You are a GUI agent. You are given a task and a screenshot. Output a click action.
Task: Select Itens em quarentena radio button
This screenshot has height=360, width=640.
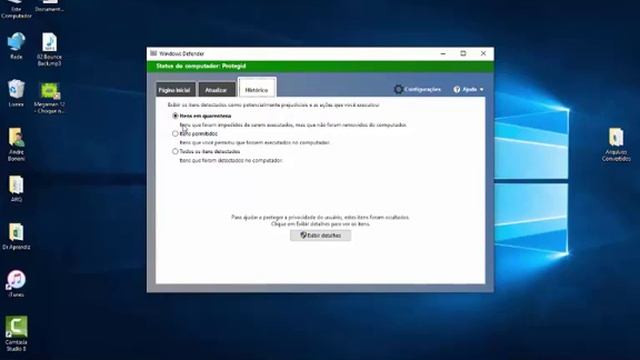[x=175, y=116]
